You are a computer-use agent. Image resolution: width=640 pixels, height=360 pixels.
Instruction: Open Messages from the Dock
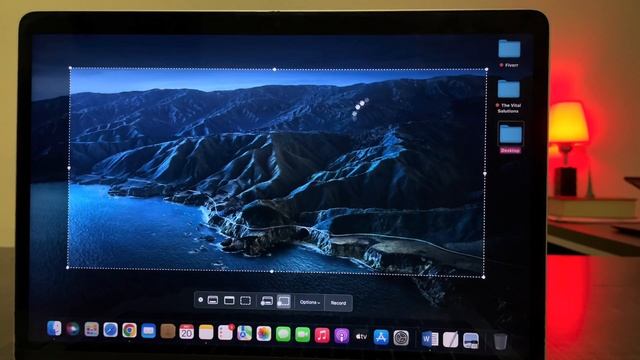[283, 334]
